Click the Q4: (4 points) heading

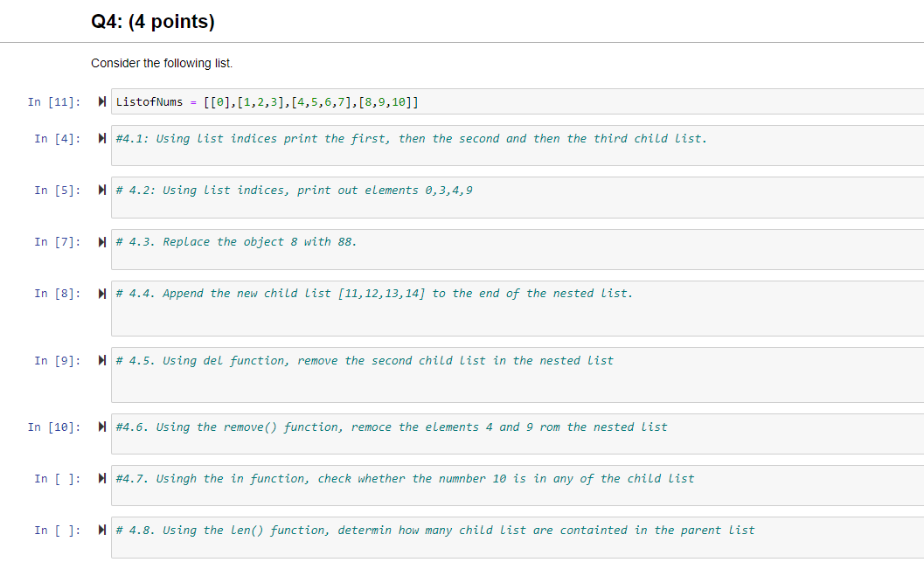pos(153,20)
